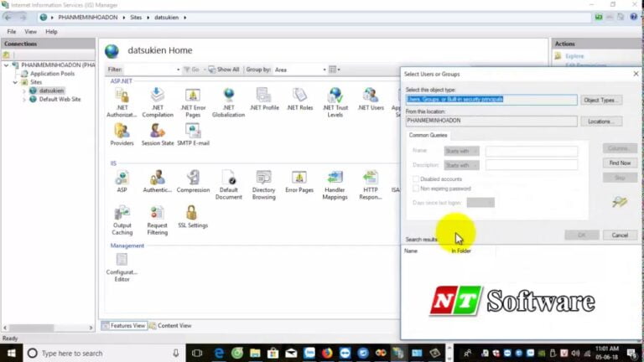Open the Request Filtering icon
Viewport: 644px width, 362px height.
point(157,215)
